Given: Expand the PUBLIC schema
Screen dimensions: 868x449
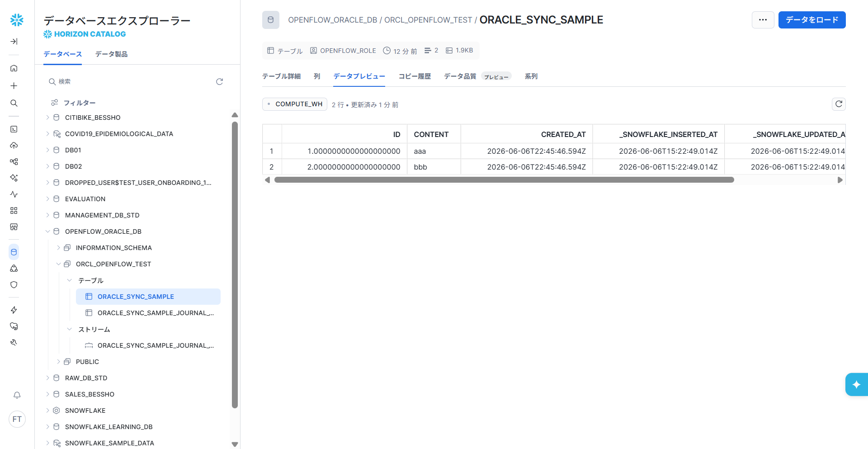Looking at the screenshot, I should (x=58, y=362).
